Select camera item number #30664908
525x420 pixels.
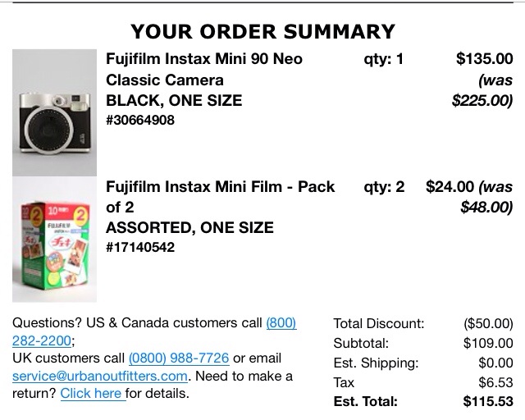[140, 121]
